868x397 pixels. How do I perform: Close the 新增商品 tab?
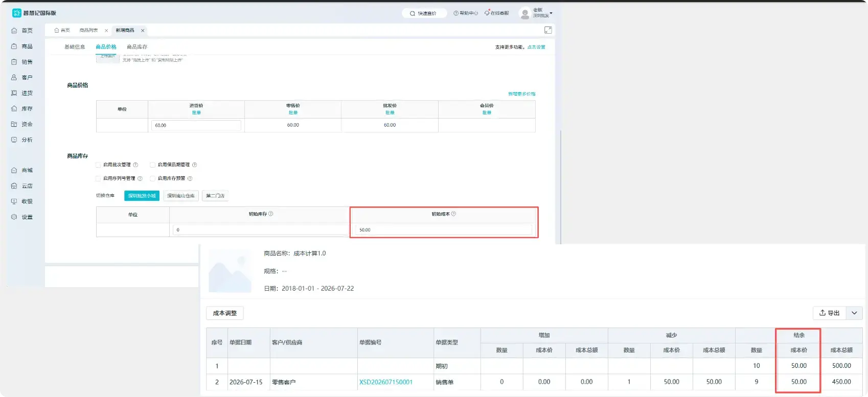pyautogui.click(x=143, y=31)
